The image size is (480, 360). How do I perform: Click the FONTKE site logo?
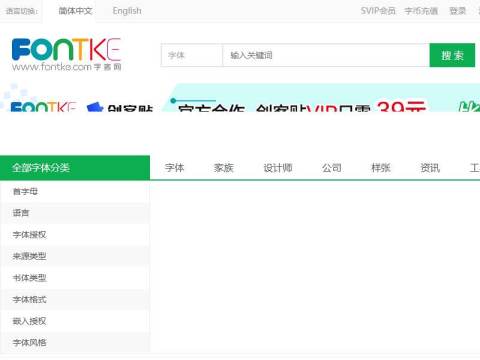coord(66,54)
